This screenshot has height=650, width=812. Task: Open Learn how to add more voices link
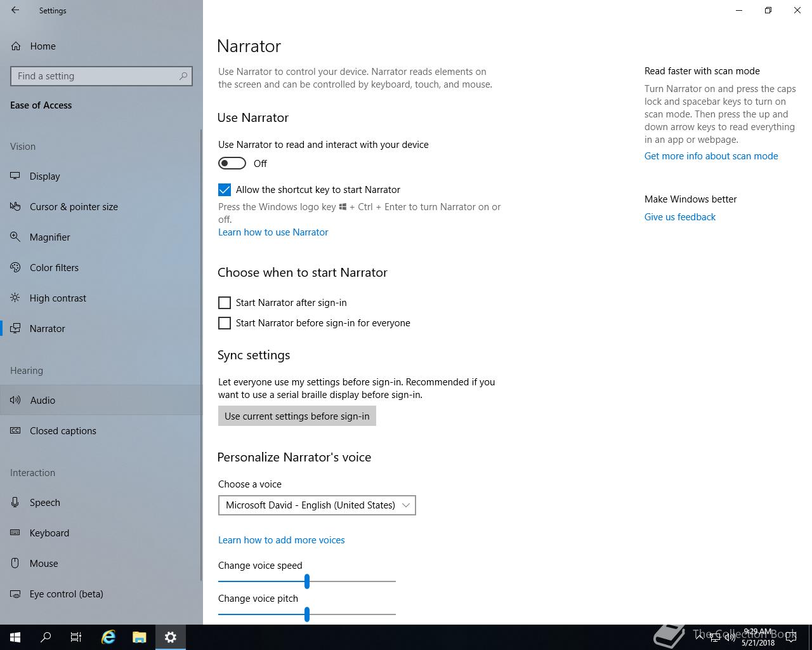(282, 540)
